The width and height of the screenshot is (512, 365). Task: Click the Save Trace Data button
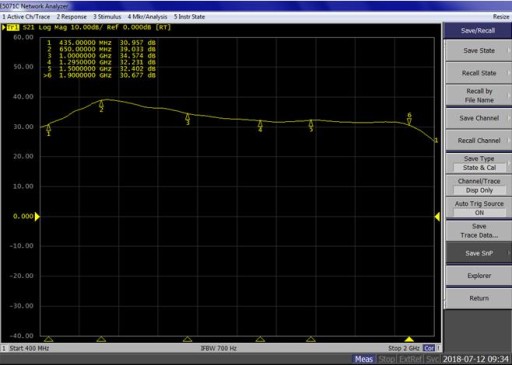479,231
